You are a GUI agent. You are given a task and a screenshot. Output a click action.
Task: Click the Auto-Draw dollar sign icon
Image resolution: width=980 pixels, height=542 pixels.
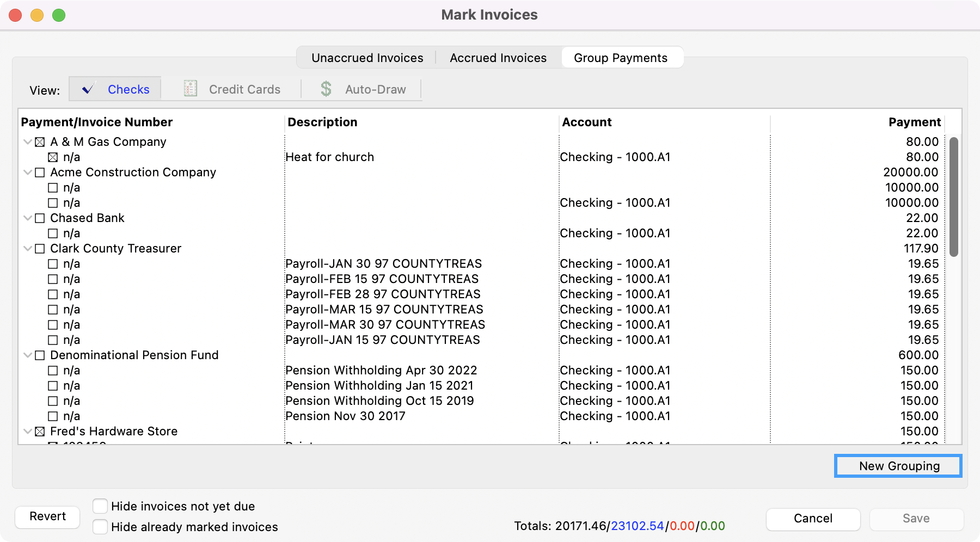click(x=326, y=89)
